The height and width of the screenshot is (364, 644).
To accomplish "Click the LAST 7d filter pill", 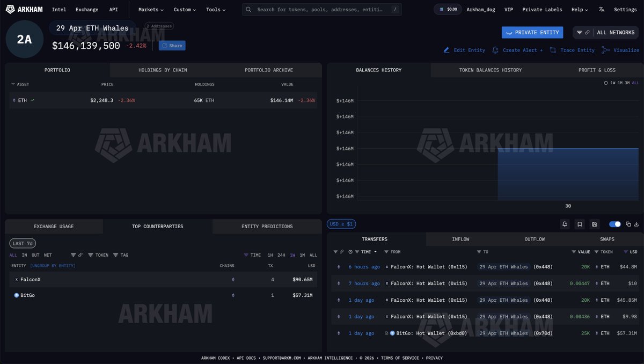I will point(23,243).
